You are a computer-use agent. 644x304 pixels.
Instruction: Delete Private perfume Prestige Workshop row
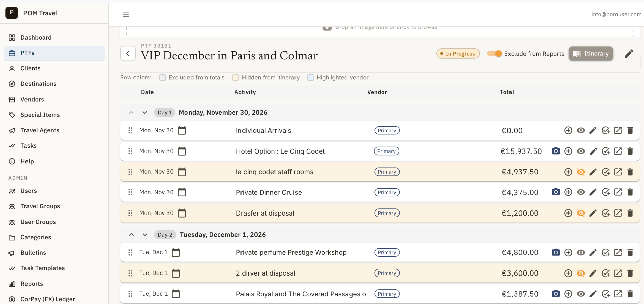[630, 252]
